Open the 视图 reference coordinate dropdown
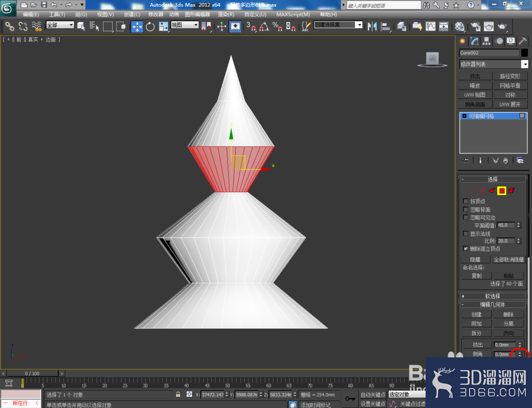This screenshot has height=408, width=532. point(185,25)
